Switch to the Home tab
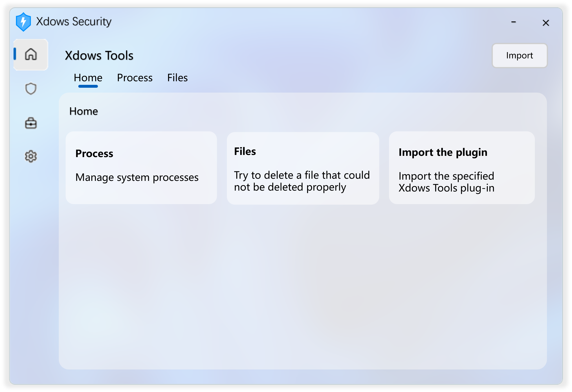572x392 pixels. click(x=88, y=78)
